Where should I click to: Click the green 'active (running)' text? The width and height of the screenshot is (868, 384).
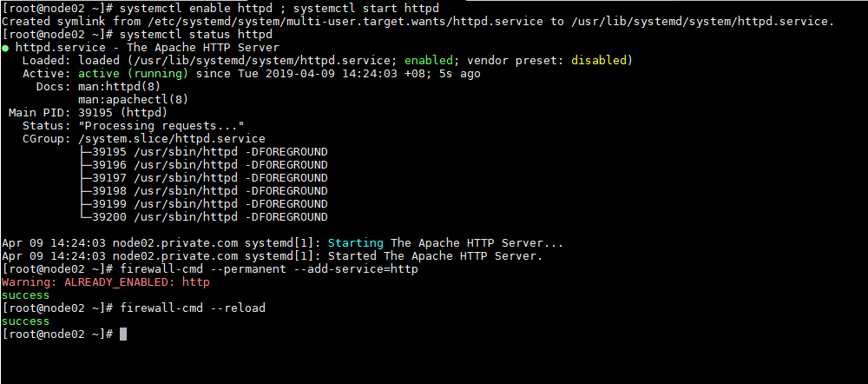[133, 74]
